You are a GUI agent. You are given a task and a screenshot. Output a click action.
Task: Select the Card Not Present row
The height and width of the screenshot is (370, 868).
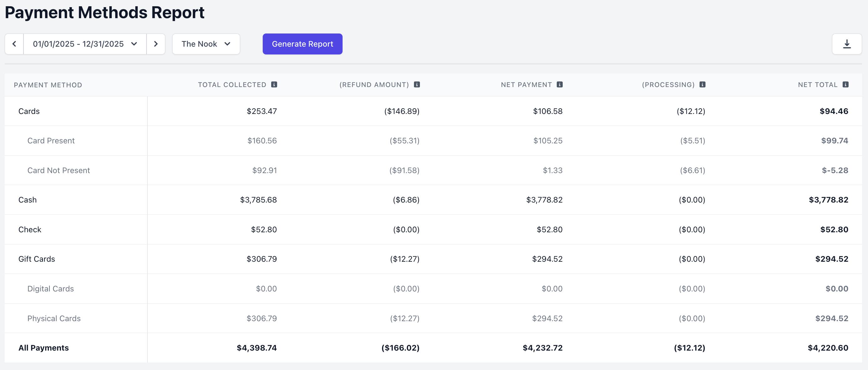click(59, 171)
